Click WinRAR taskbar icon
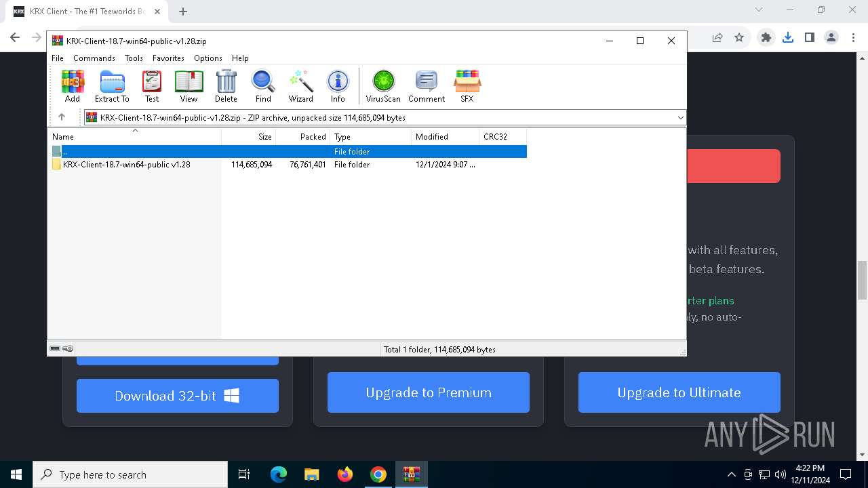Viewport: 868px width, 488px height. [x=412, y=474]
